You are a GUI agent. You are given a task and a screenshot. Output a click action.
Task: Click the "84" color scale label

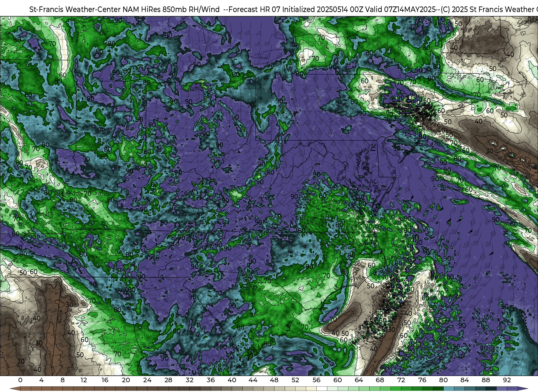(464, 380)
